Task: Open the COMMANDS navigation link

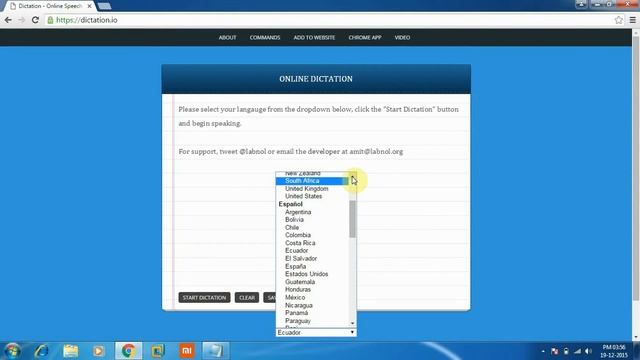Action: coord(265,38)
